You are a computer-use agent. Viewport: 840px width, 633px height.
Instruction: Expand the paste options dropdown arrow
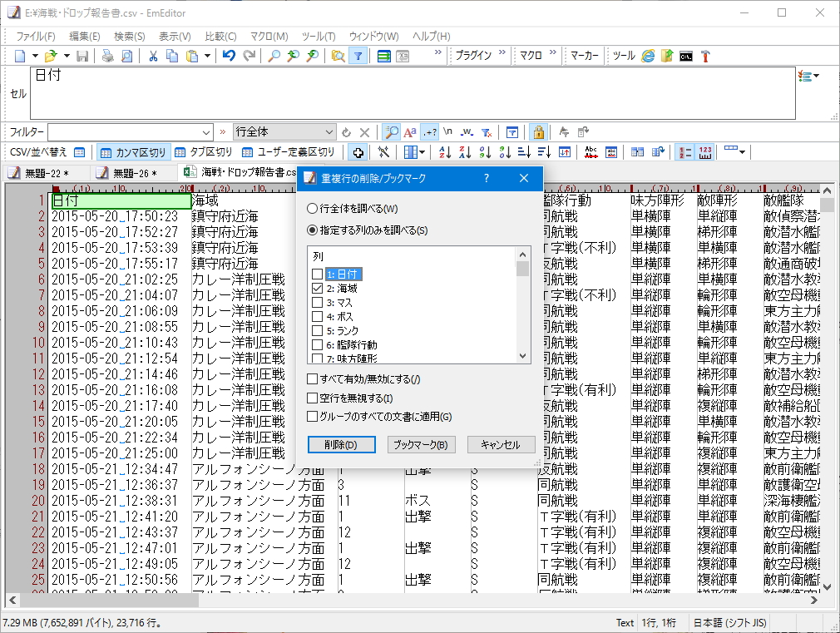click(208, 56)
